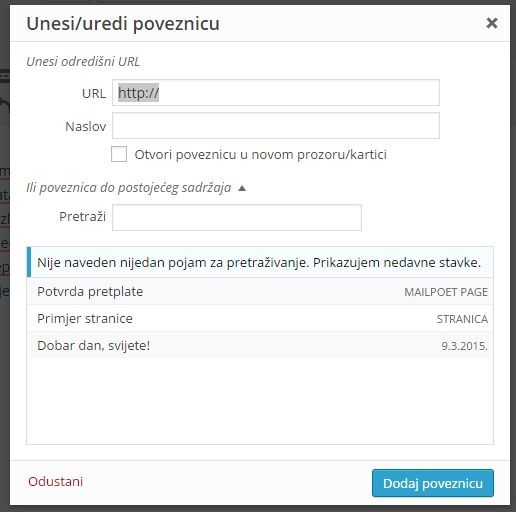Click the Dodaj poveznicu button
The height and width of the screenshot is (512, 516).
click(433, 483)
